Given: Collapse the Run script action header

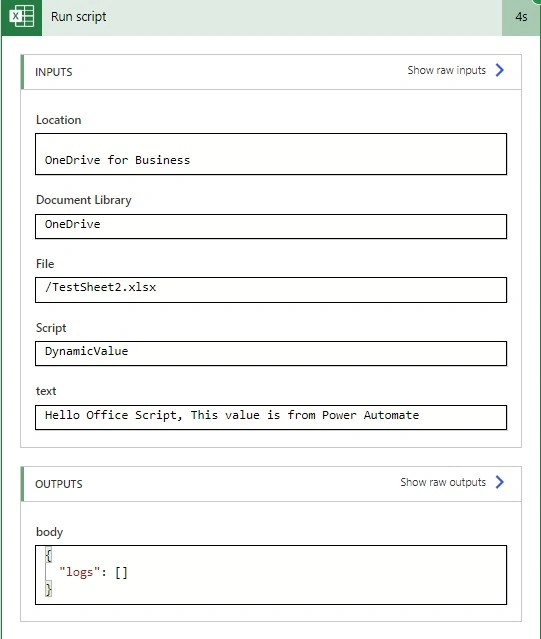Looking at the screenshot, I should [272, 18].
